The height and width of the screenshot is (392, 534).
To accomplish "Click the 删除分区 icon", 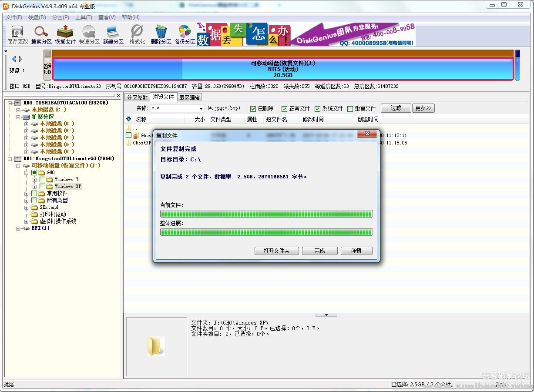I will tap(161, 34).
